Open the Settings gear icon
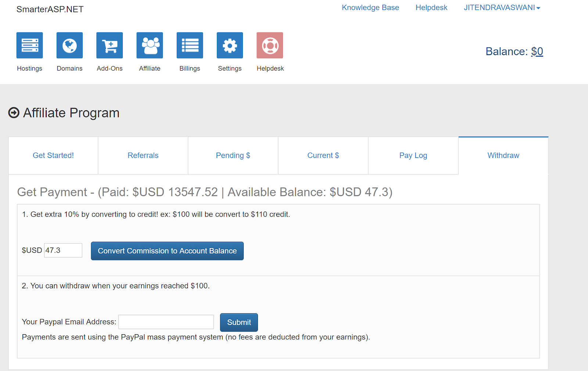Image resolution: width=588 pixels, height=371 pixels. tap(230, 45)
